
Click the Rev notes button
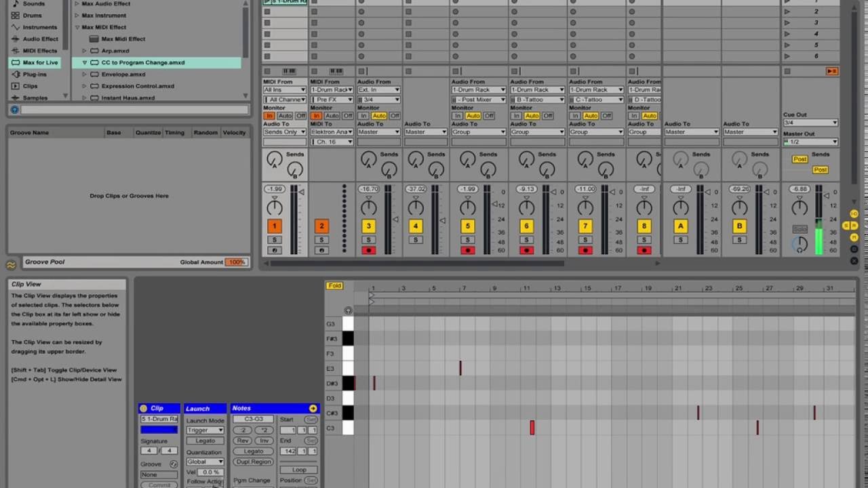pyautogui.click(x=243, y=441)
